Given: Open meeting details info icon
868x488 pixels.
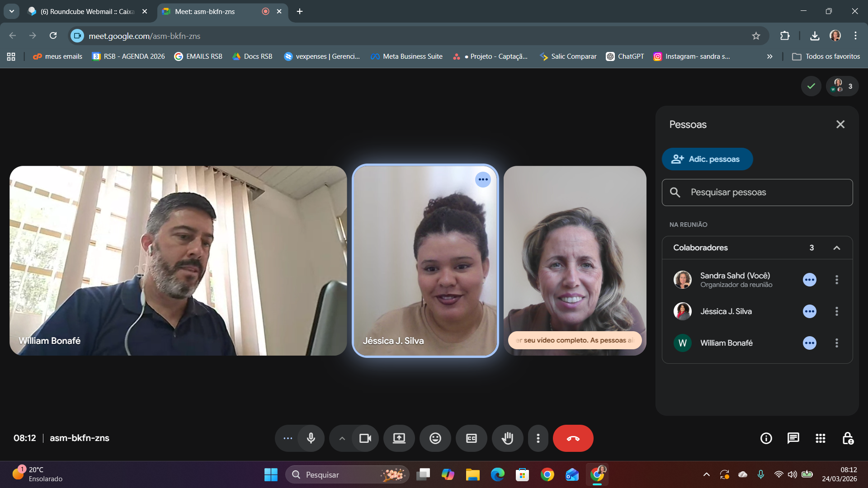Looking at the screenshot, I should click(x=766, y=438).
